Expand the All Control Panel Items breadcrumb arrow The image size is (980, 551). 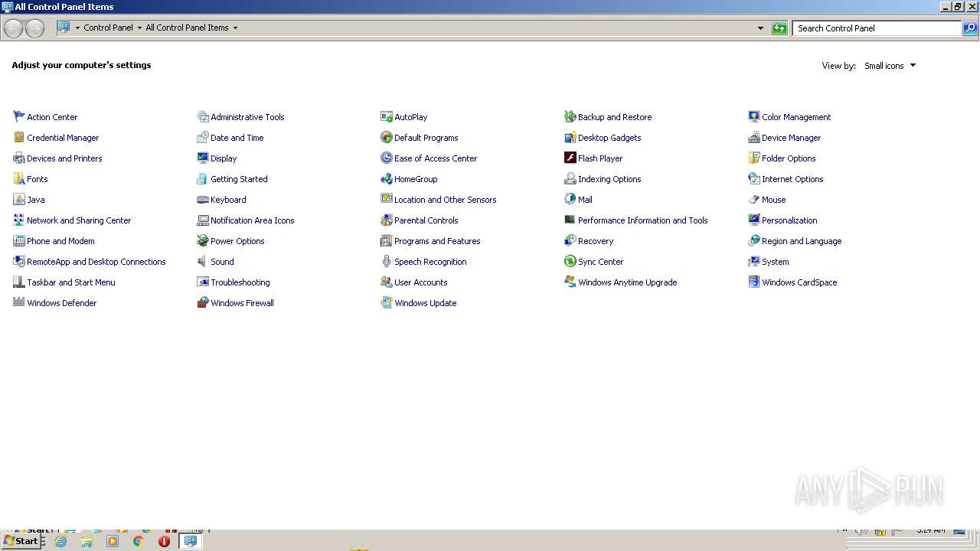(235, 28)
